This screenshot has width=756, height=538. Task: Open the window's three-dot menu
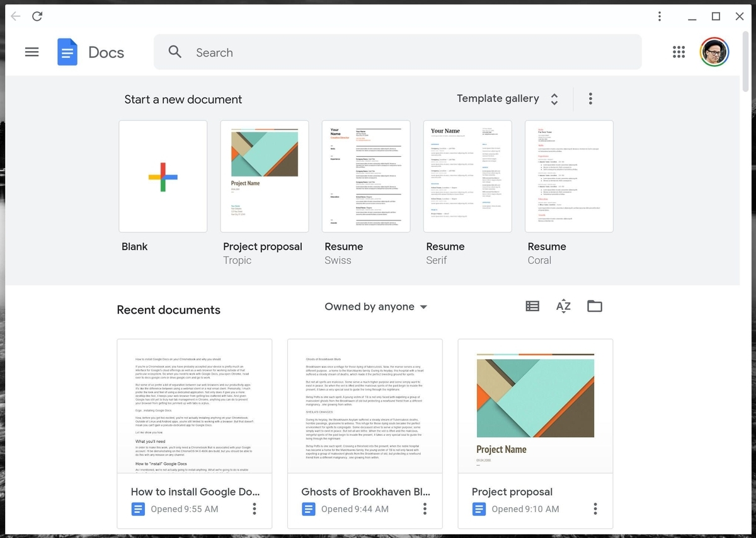point(660,16)
